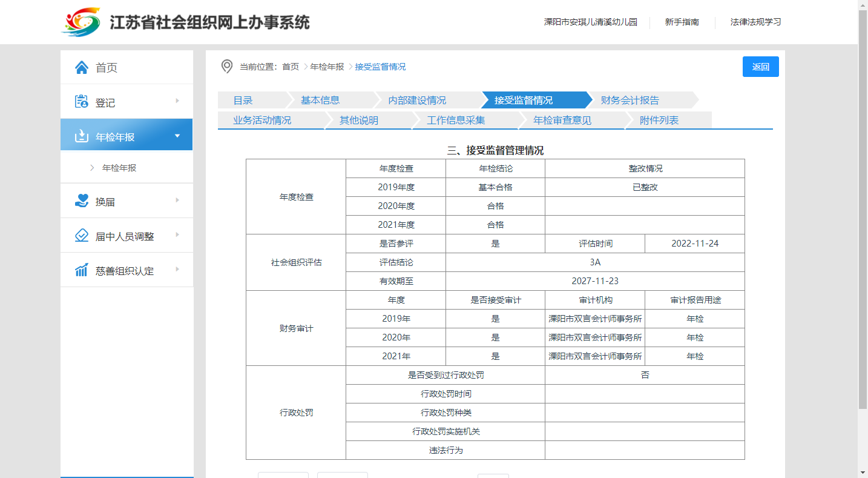Screen dimensions: 868x478
Task: Click the 届中人员调整 checkmark icon
Action: [x=82, y=236]
